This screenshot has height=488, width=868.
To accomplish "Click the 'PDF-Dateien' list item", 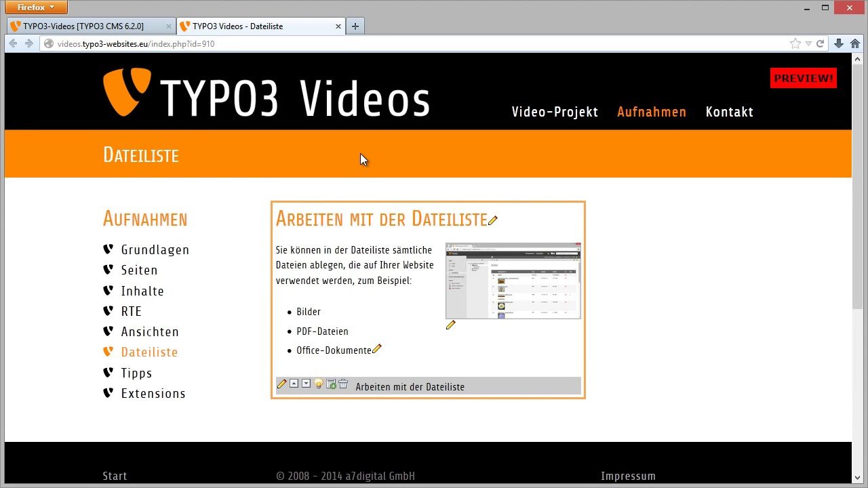I will 322,331.
